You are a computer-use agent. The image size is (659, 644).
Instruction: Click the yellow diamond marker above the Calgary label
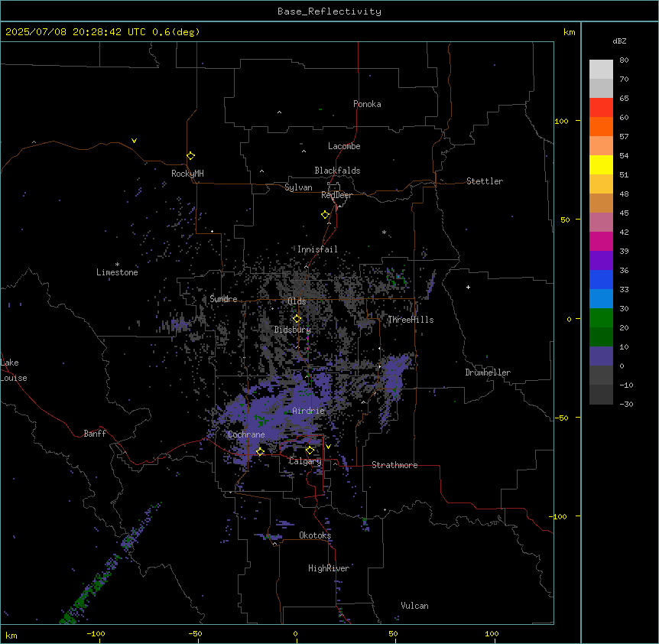tap(310, 450)
